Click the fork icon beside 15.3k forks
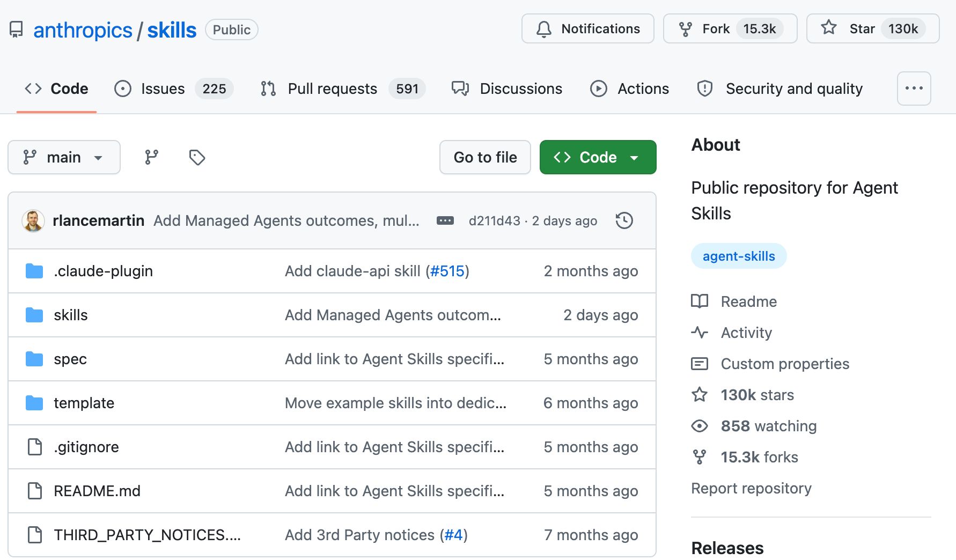This screenshot has height=560, width=956. [x=700, y=457]
